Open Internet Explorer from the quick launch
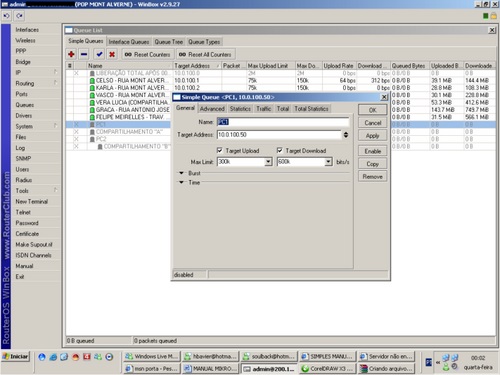The width and height of the screenshot is (500, 375). tap(53, 357)
